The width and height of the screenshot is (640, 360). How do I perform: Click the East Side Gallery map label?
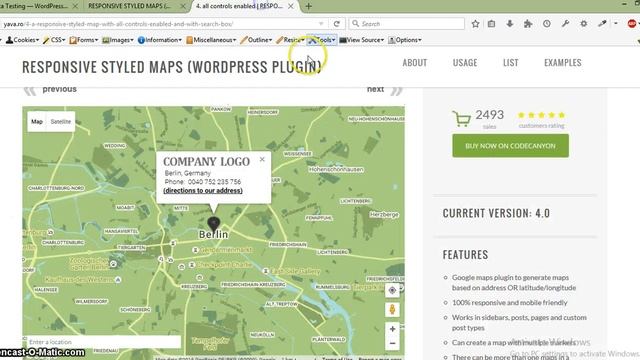click(x=296, y=271)
